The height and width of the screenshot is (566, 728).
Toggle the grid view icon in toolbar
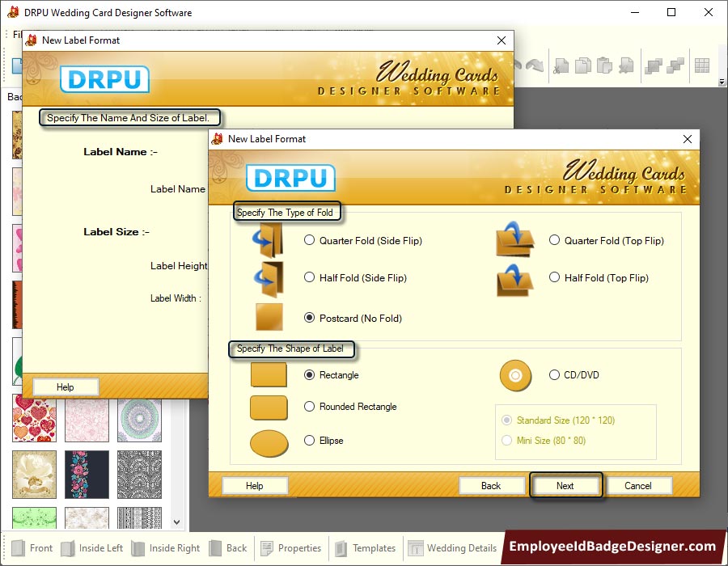(x=702, y=65)
